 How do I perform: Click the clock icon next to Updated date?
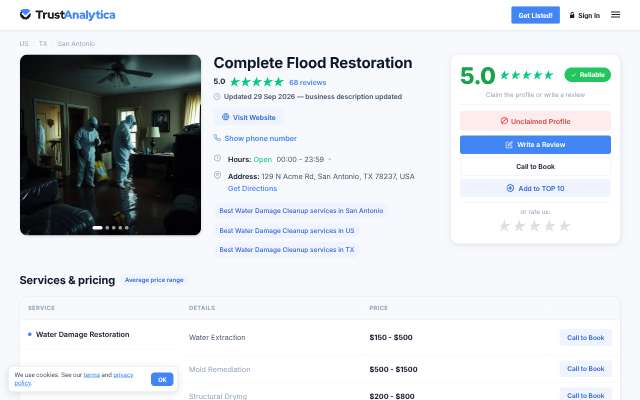(x=217, y=96)
